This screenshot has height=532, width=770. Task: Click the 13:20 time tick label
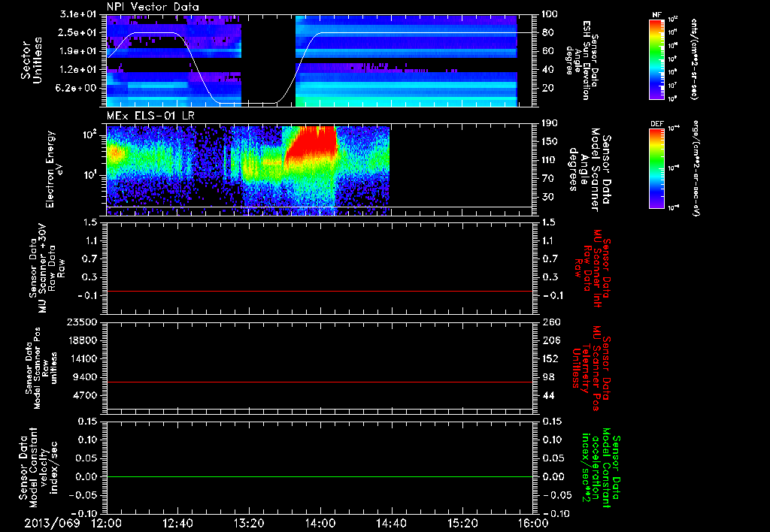pos(249,523)
